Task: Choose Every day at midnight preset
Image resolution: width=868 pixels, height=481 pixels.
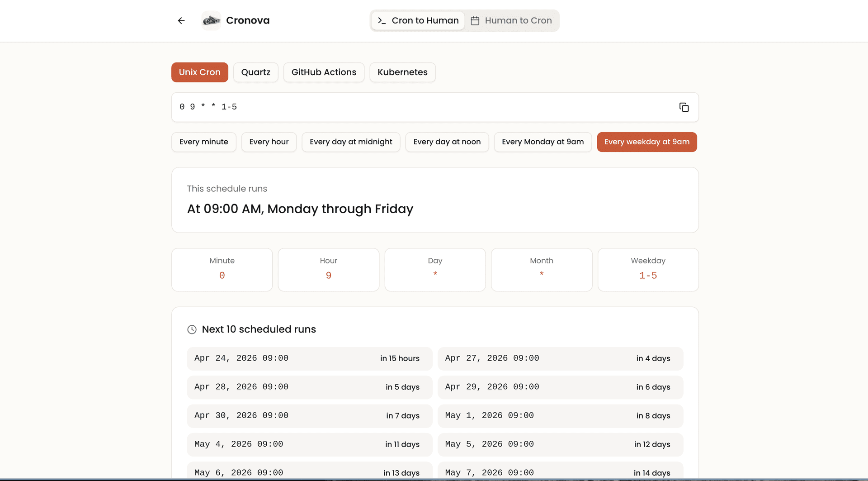Action: click(351, 142)
